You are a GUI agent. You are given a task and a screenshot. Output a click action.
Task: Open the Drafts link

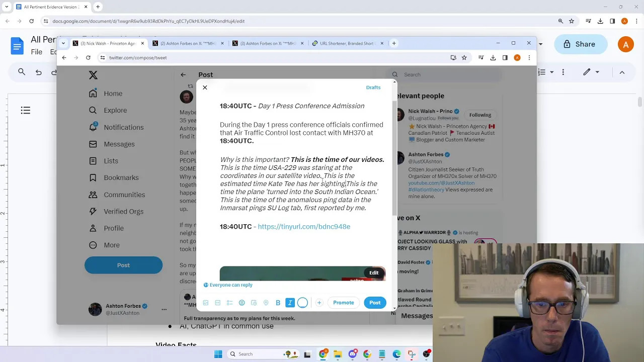(373, 87)
